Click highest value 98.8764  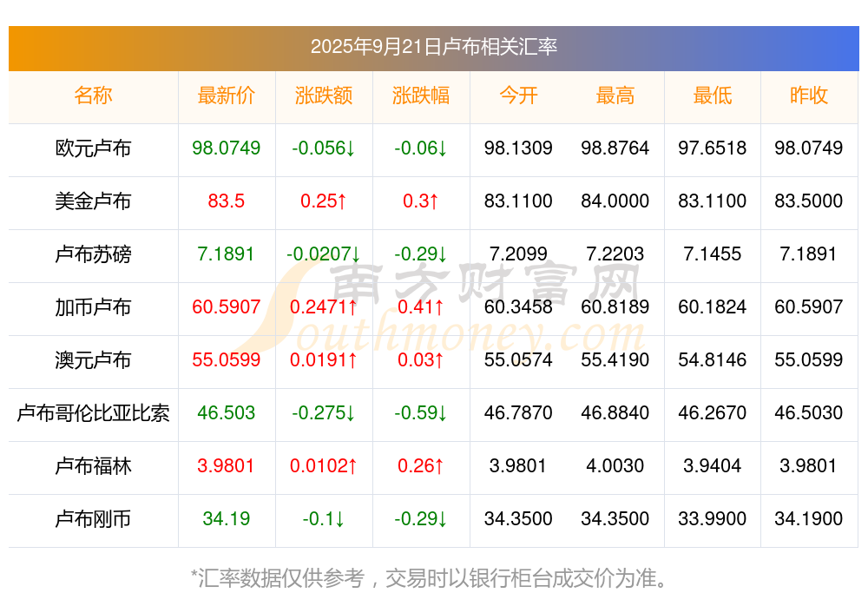615,148
